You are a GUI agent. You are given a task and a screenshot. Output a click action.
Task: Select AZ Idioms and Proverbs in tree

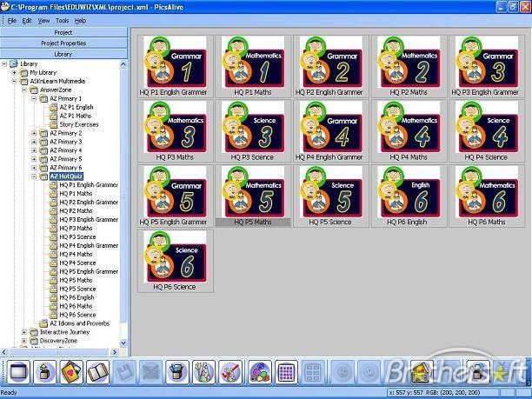pos(80,323)
